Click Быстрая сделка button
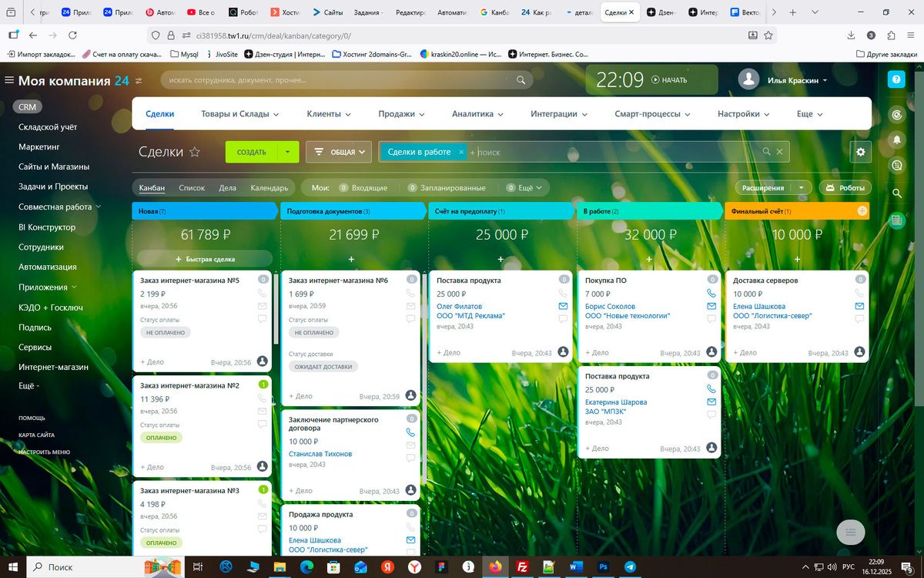The width and height of the screenshot is (924, 578). pos(205,259)
